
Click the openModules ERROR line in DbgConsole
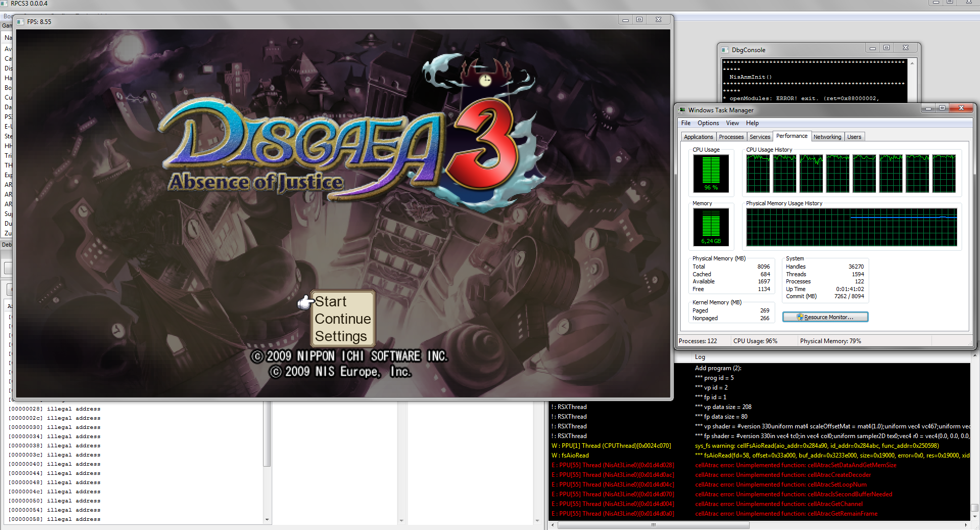tap(801, 99)
